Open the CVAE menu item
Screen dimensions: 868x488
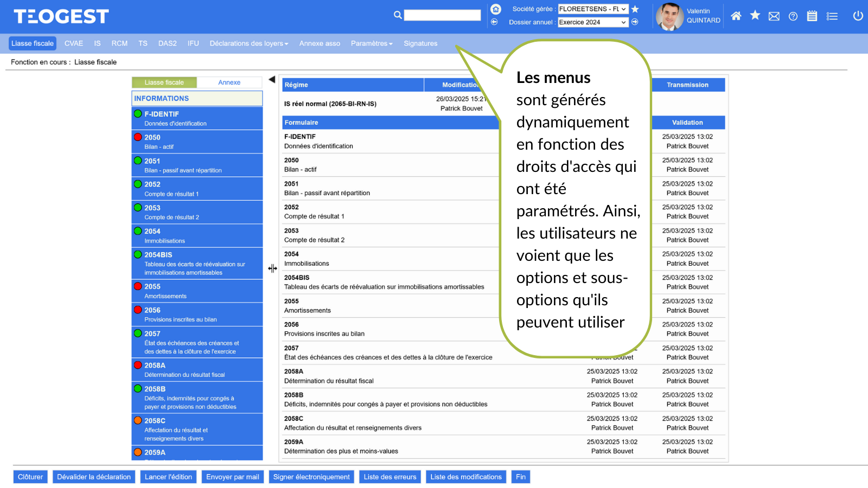point(74,43)
